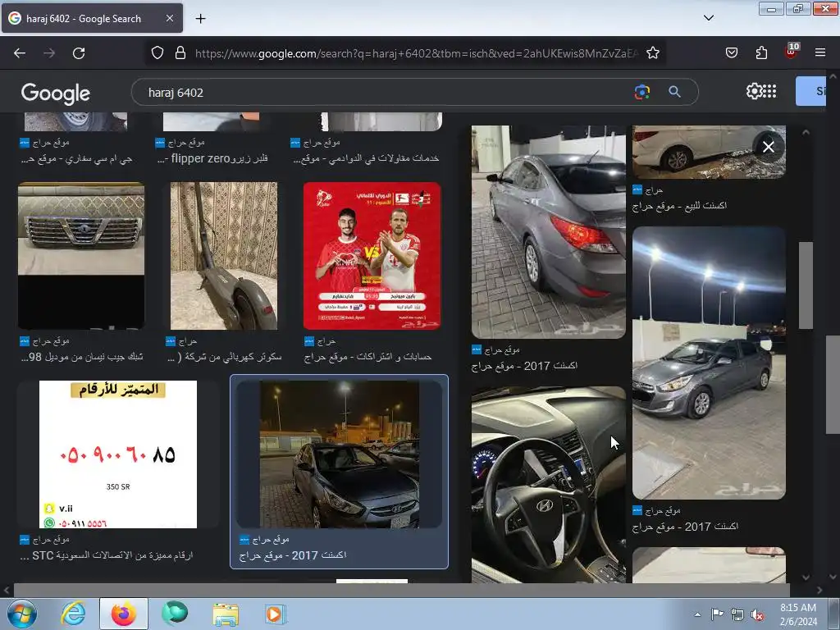
Task: Reload the page with refresh icon
Action: point(79,53)
